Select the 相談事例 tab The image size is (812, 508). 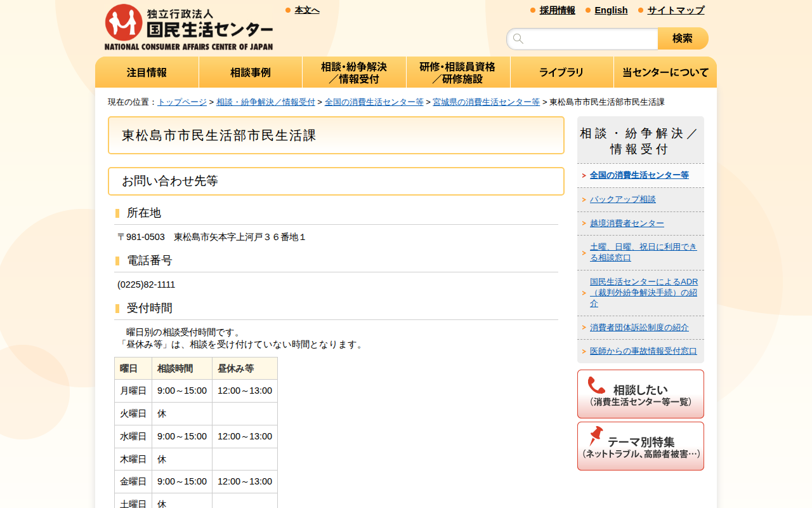click(251, 72)
